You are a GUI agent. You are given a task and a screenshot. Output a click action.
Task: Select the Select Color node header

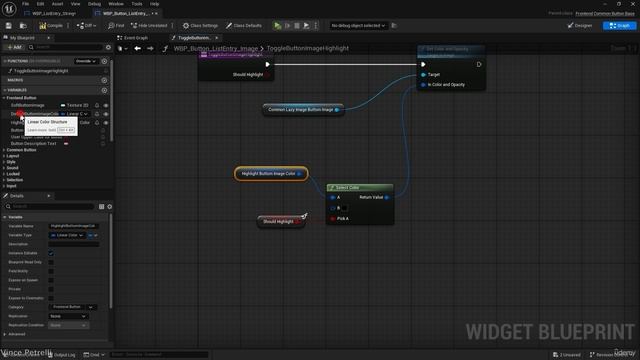click(360, 188)
